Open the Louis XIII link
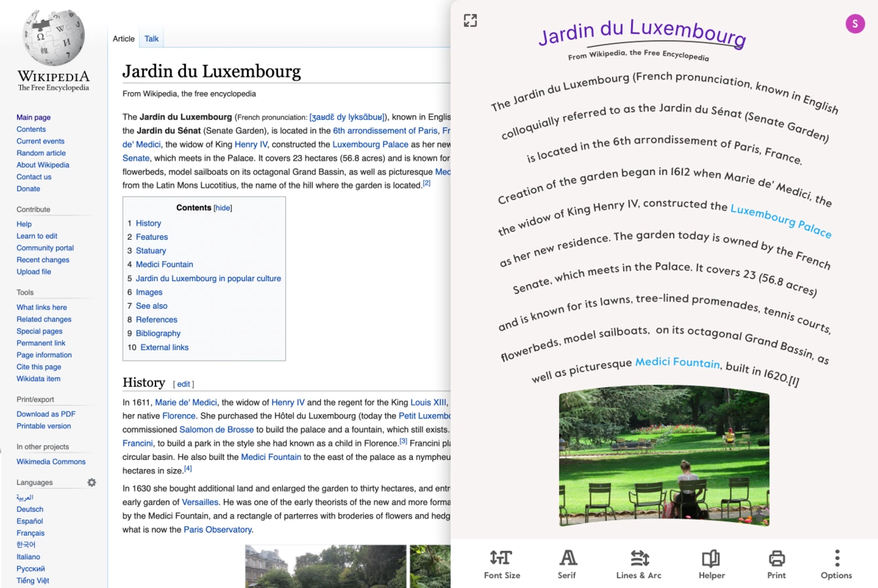 429,402
